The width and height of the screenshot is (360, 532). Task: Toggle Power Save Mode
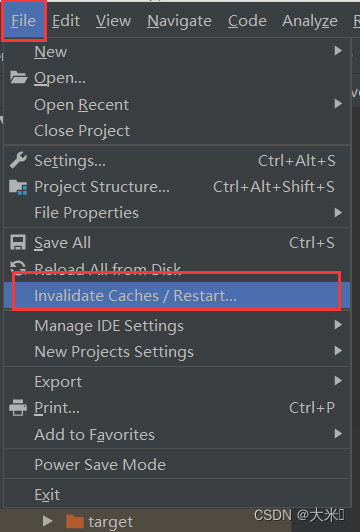177,464
